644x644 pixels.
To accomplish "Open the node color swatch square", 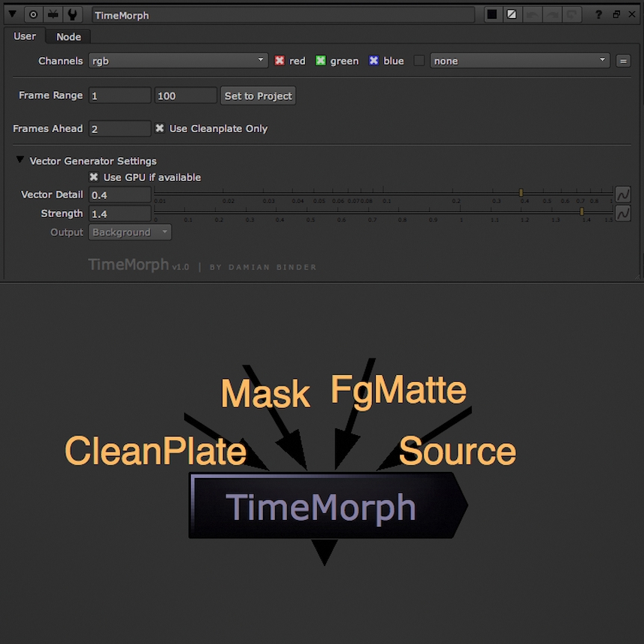I will coord(492,14).
